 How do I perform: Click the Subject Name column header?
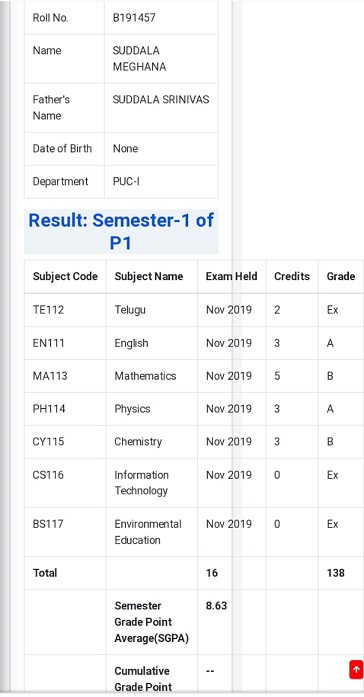point(149,276)
